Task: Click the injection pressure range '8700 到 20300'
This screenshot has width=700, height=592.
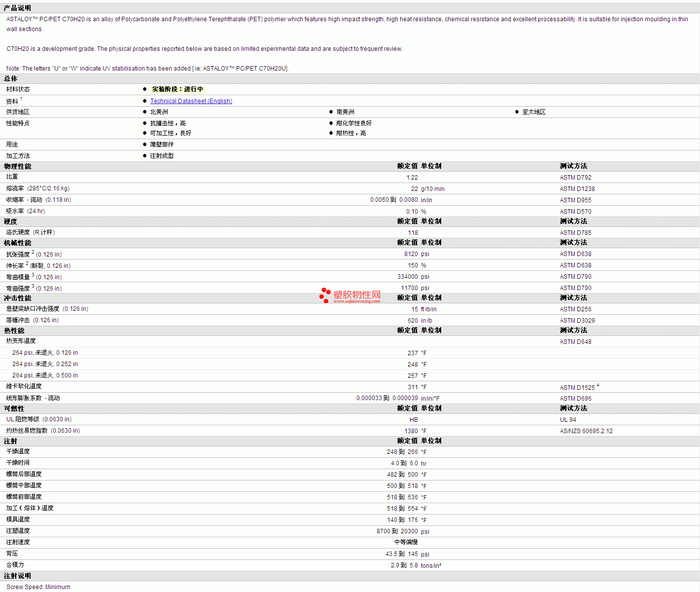Action: (397, 531)
